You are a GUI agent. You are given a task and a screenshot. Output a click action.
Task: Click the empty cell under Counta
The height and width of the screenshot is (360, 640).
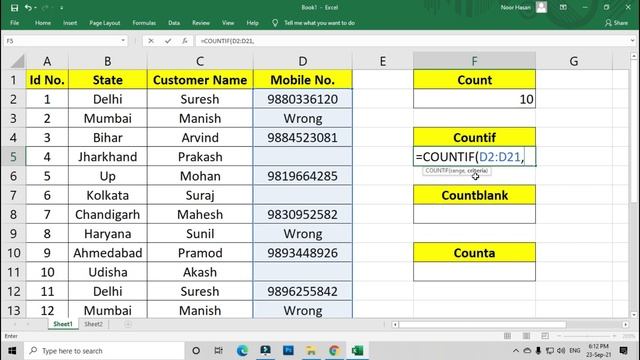[474, 272]
